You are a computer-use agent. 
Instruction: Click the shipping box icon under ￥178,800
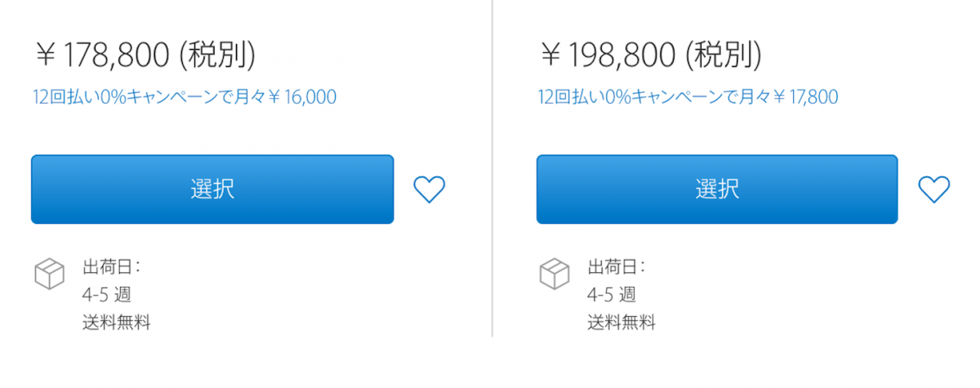(x=49, y=274)
